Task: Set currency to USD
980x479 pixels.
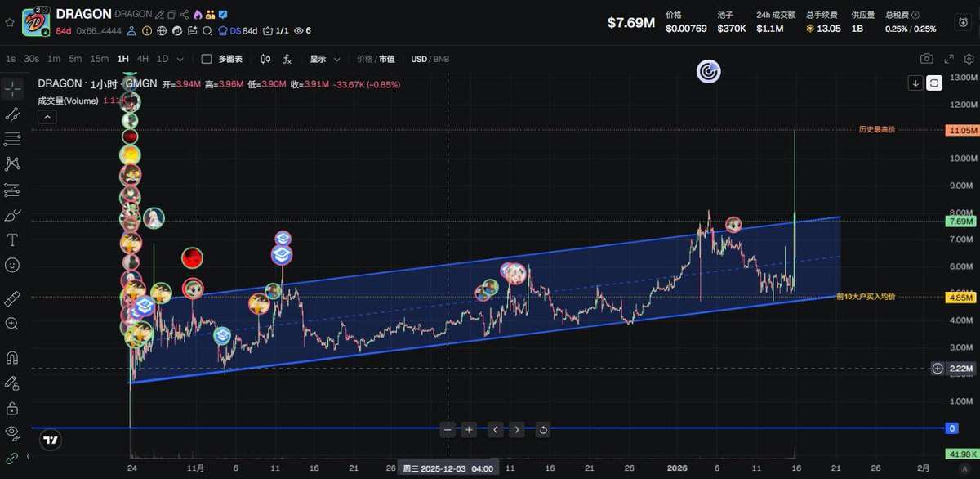Action: coord(419,59)
